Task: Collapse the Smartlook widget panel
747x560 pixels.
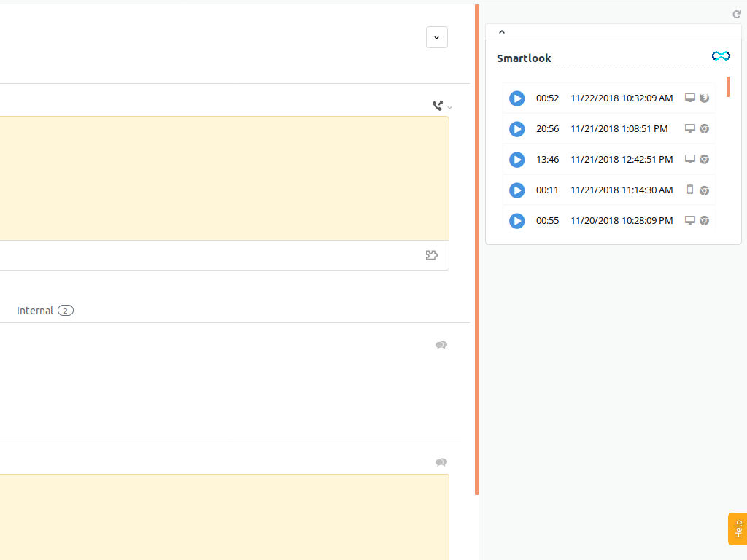Action: coord(502,31)
